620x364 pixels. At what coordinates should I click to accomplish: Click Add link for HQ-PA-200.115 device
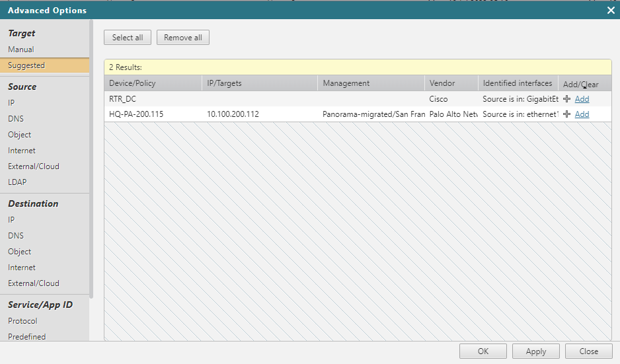[x=582, y=114]
